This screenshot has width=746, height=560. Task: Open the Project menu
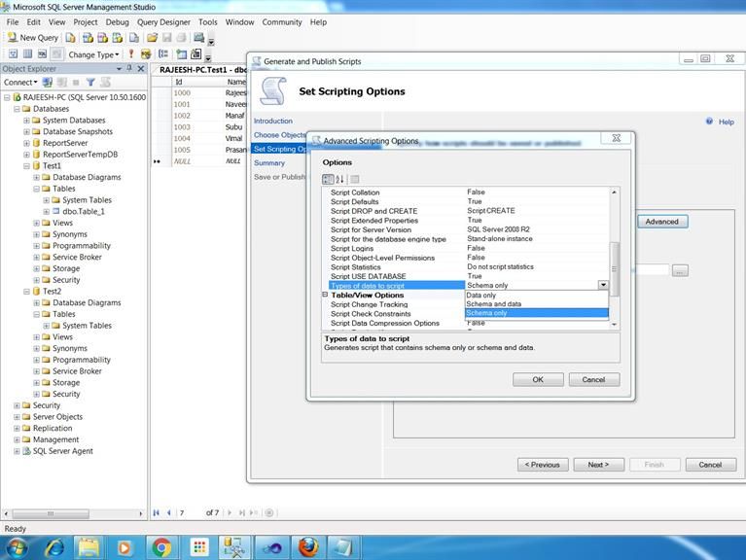point(86,21)
